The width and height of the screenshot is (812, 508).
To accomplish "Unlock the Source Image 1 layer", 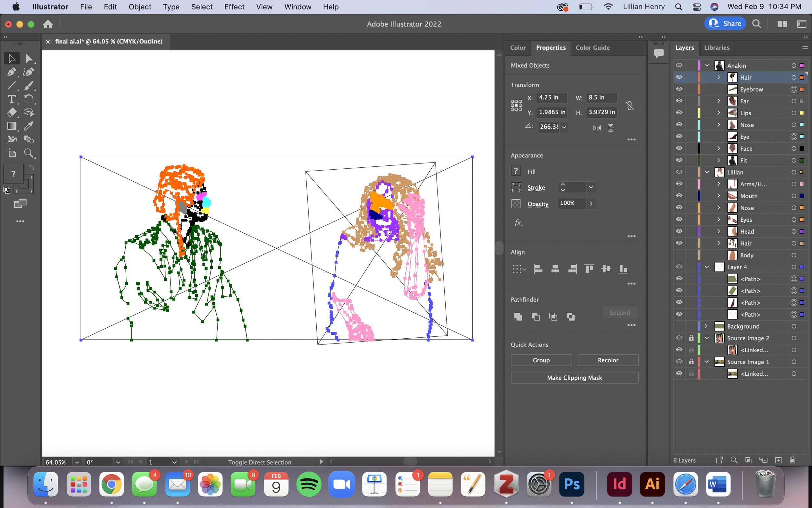I will 691,361.
